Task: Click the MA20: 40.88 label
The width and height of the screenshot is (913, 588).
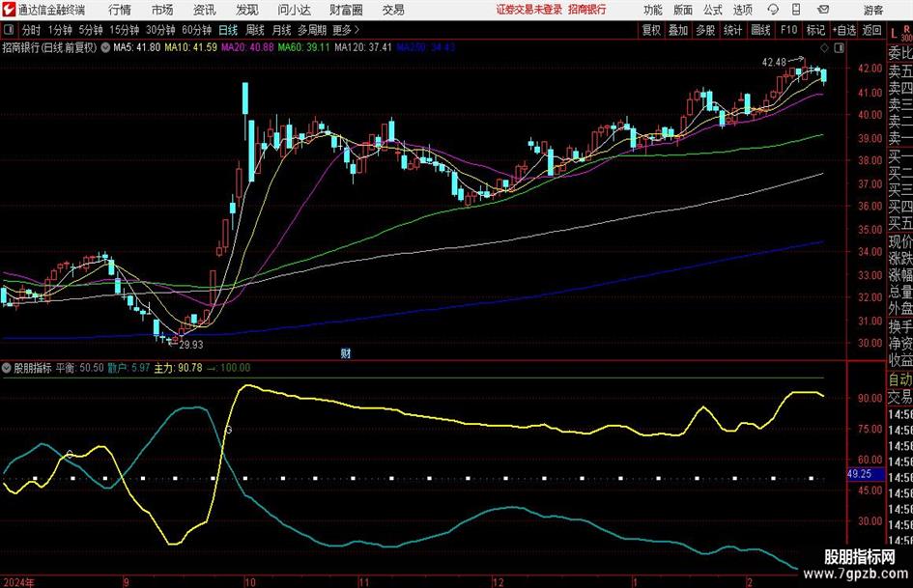Action: coord(247,47)
